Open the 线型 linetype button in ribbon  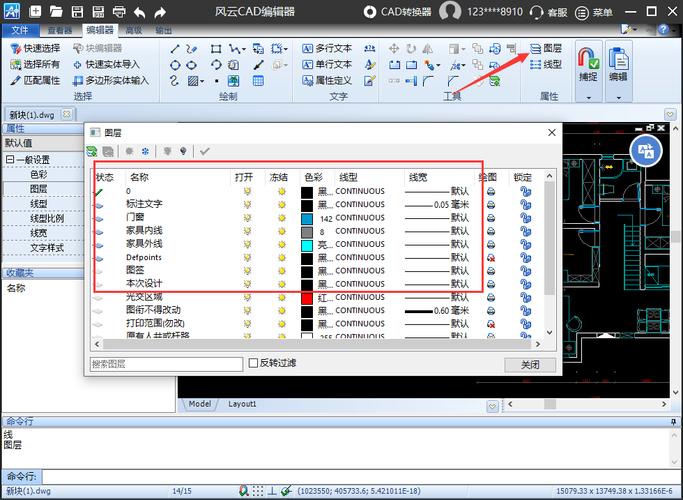click(546, 64)
